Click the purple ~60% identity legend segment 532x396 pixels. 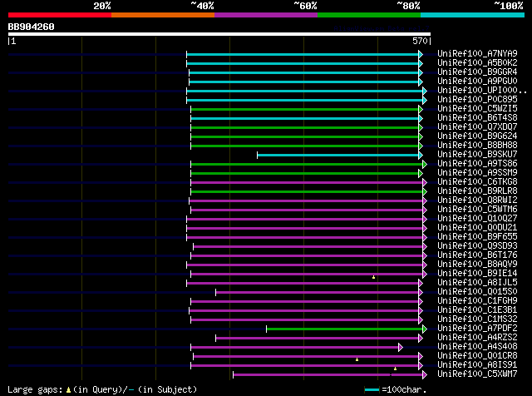[266, 15]
